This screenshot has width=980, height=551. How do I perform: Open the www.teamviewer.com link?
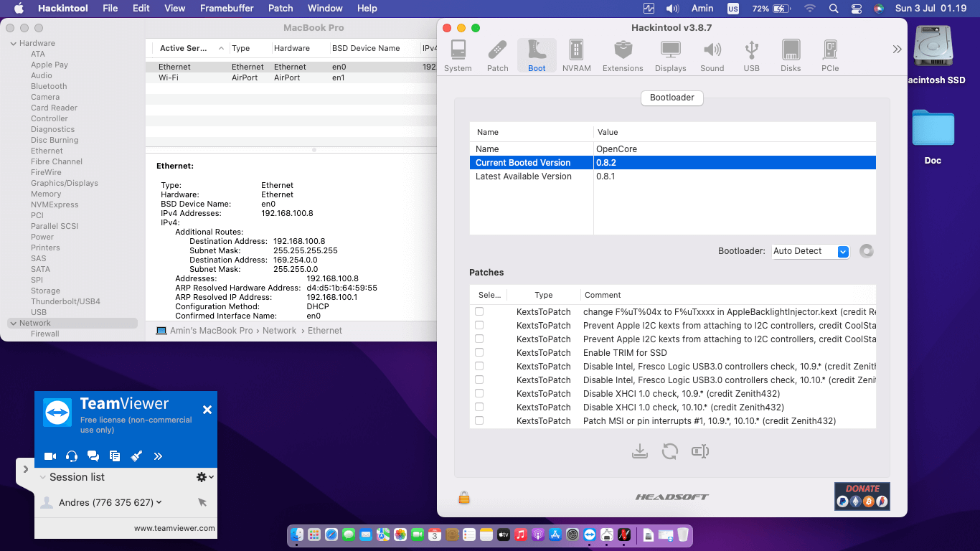[174, 528]
